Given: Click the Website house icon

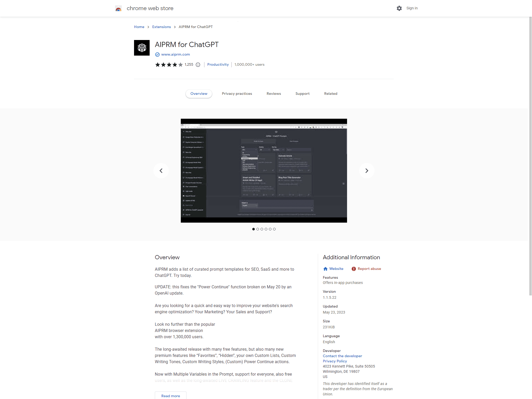Looking at the screenshot, I should point(325,269).
